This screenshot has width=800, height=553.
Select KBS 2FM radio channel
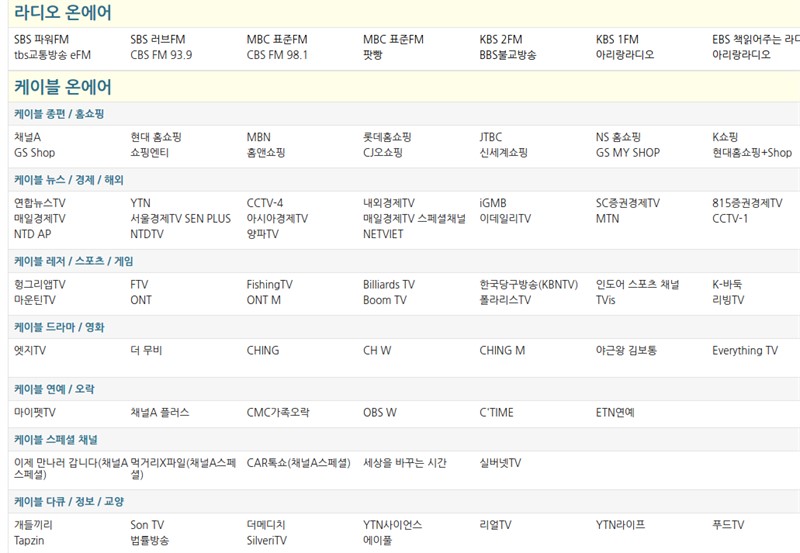pyautogui.click(x=501, y=39)
